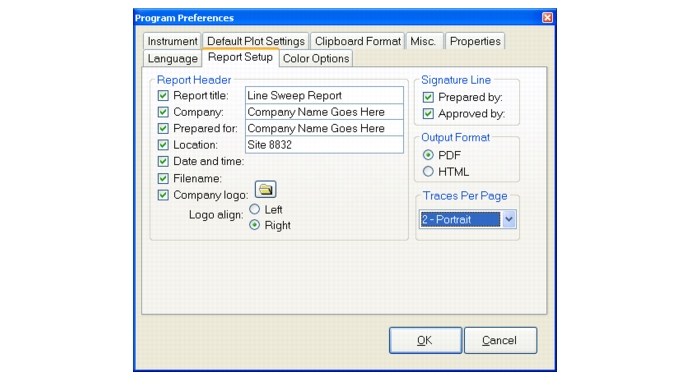This screenshot has height=386, width=688.
Task: Uncheck the Filename checkbox
Action: [x=163, y=178]
